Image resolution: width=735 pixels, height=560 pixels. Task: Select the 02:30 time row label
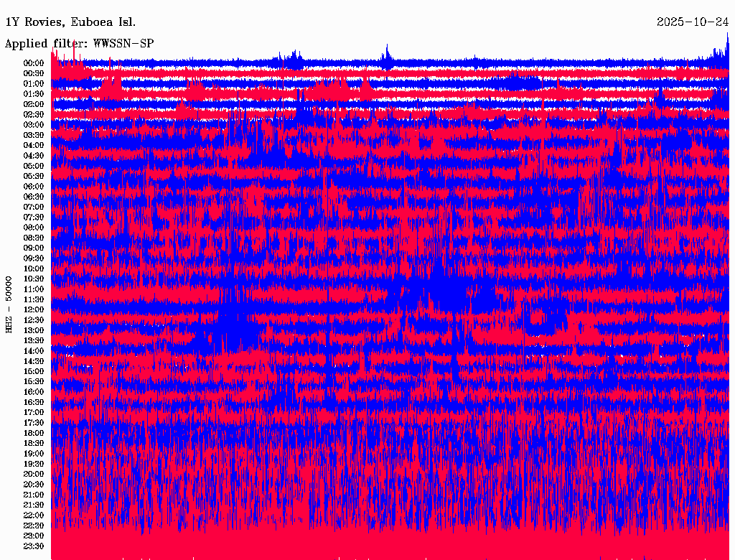point(34,115)
